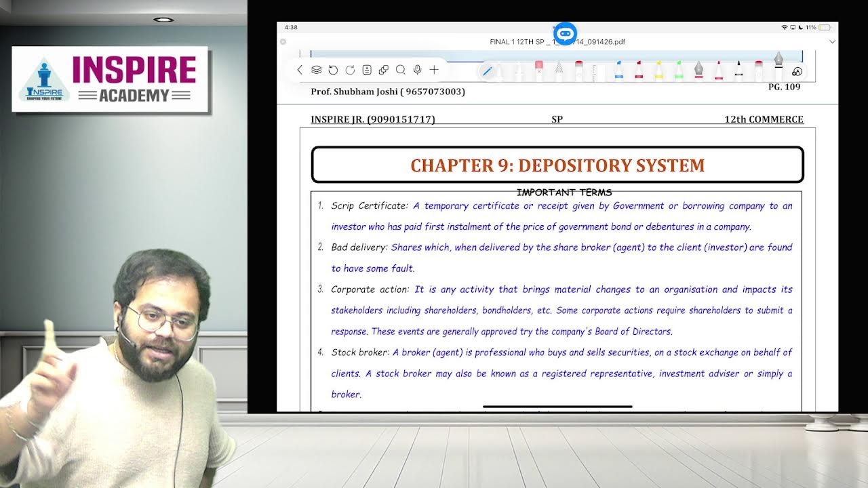This screenshot has width=868, height=488.
Task: Open the layers stack icon
Action: click(316, 70)
